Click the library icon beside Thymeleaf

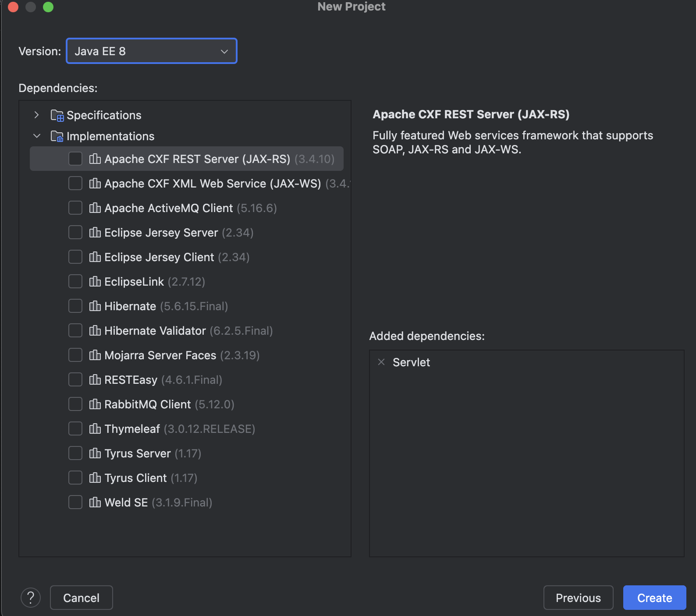[95, 428]
